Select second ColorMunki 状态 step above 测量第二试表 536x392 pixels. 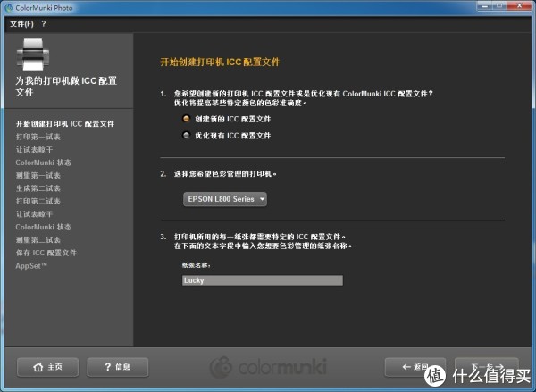point(44,227)
